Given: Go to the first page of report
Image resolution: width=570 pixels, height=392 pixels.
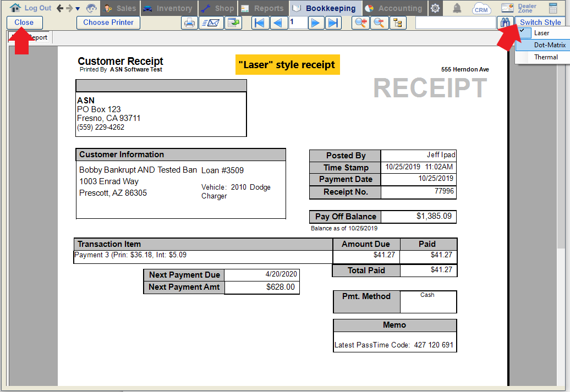Looking at the screenshot, I should 260,23.
